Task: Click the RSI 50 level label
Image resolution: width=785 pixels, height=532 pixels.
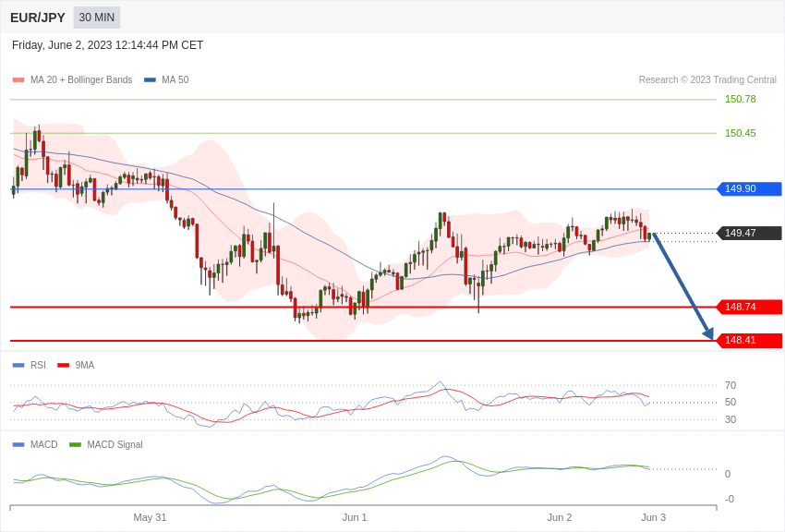Action: click(731, 402)
